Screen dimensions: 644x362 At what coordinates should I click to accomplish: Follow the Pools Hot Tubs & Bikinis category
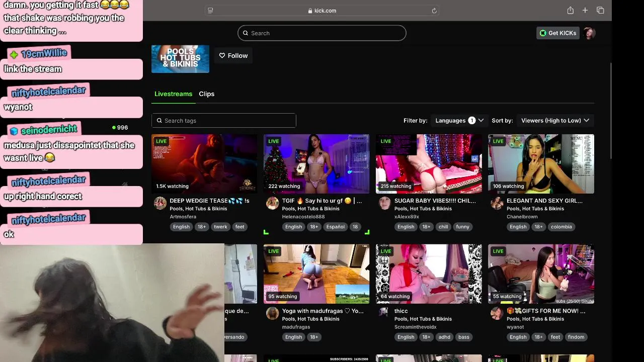pos(233,56)
